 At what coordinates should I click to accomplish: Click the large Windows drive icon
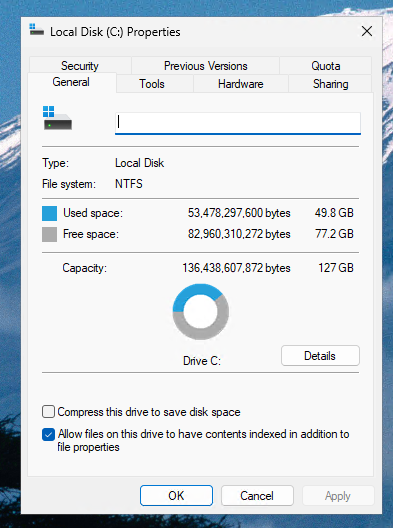coord(57,118)
